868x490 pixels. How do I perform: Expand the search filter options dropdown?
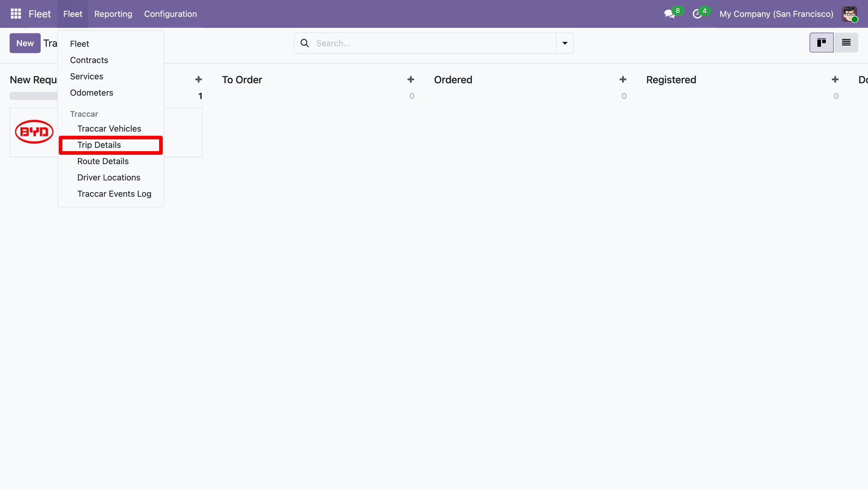click(x=565, y=43)
